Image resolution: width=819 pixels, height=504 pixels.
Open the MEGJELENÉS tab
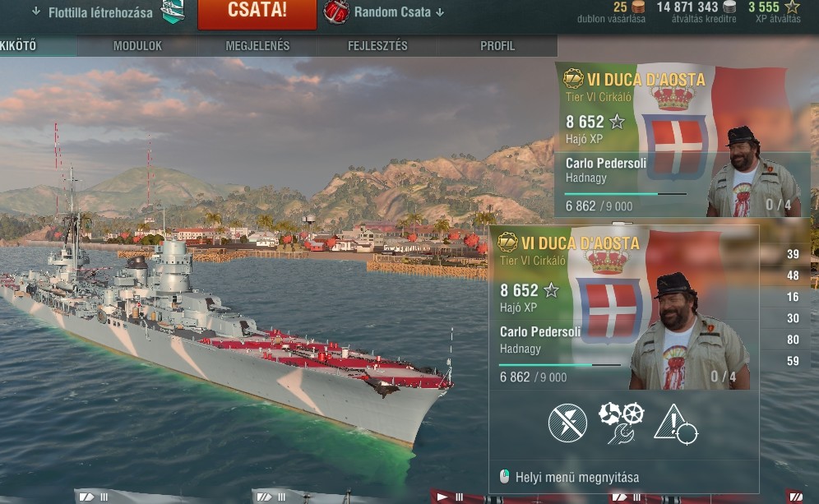point(257,46)
